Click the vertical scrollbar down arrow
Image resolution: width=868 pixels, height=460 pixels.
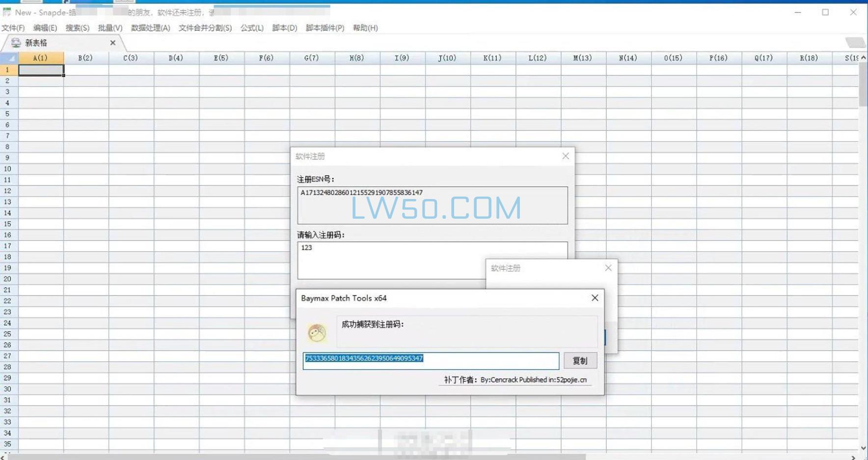pyautogui.click(x=863, y=448)
